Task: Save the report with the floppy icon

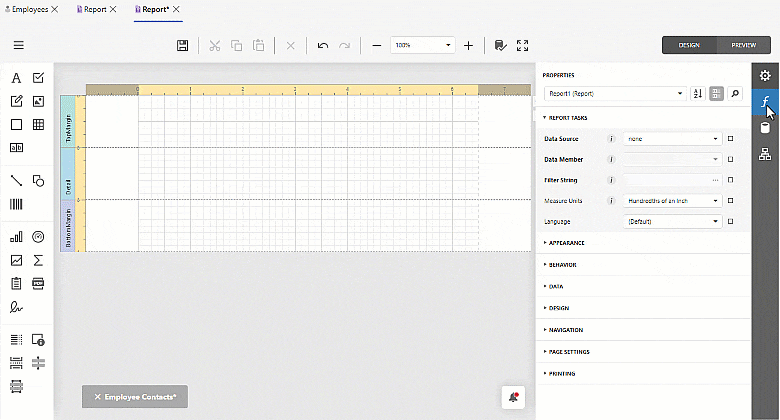Action: (183, 45)
